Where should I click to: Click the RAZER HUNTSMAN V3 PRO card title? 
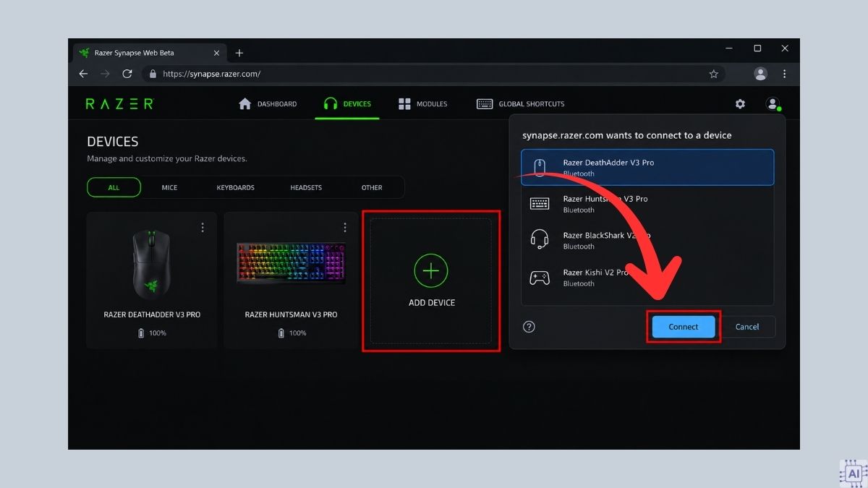(x=292, y=315)
